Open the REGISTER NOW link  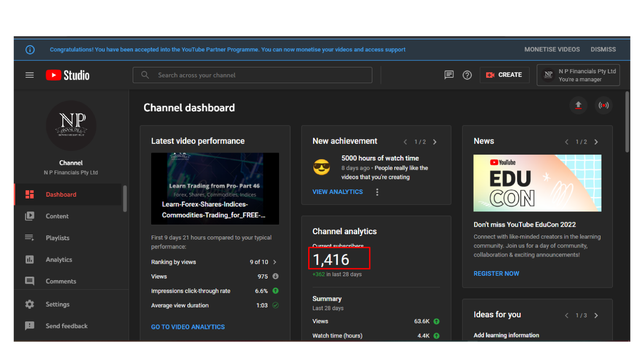(x=496, y=273)
